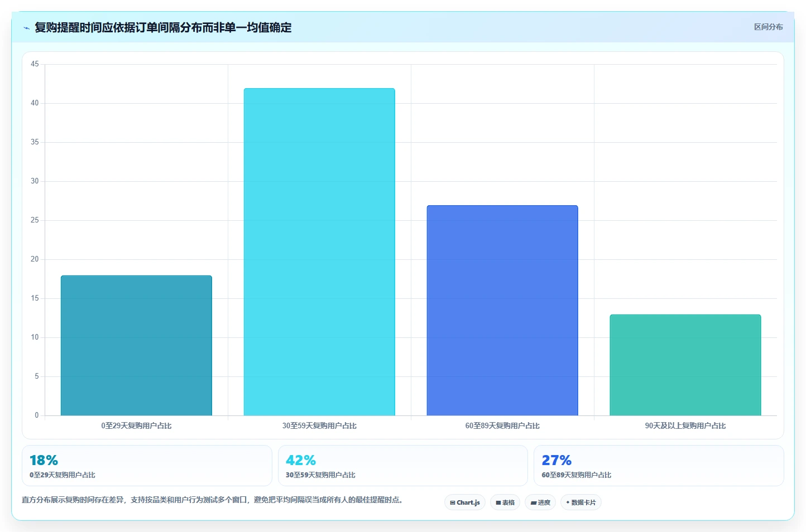Click the y-axis value 45
806x532 pixels.
click(x=35, y=64)
